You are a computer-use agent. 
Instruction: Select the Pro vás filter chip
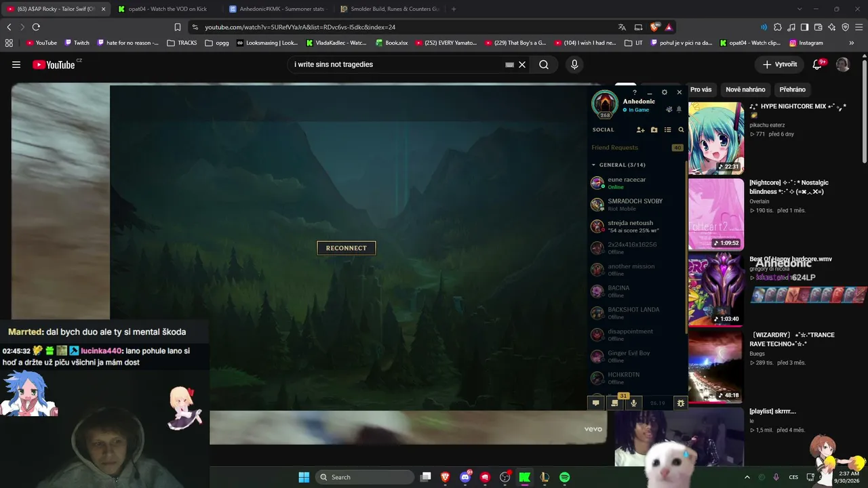pyautogui.click(x=701, y=89)
